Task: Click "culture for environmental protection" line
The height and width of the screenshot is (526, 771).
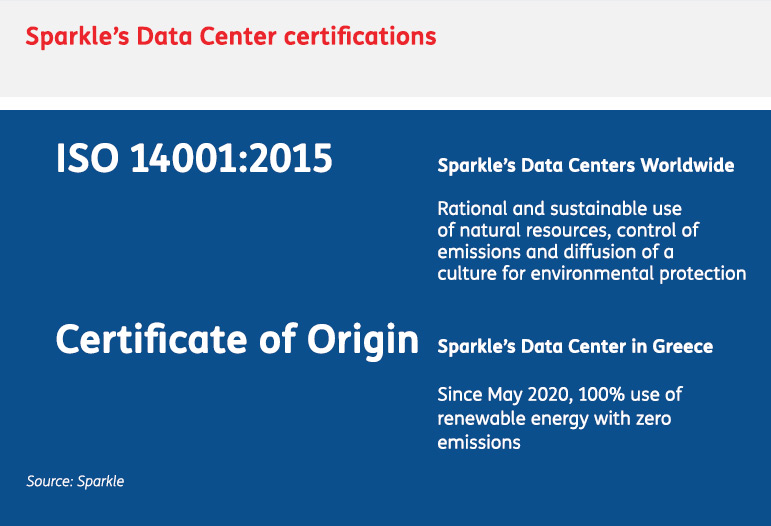Action: click(592, 274)
